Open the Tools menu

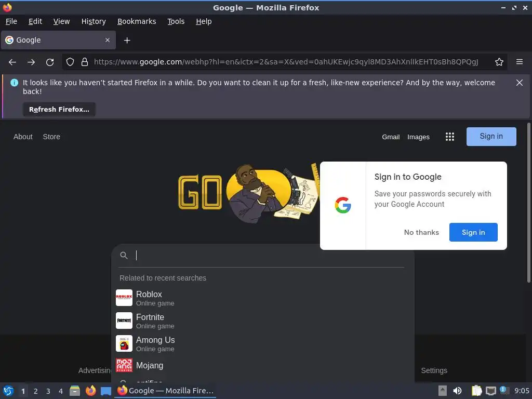click(x=176, y=21)
